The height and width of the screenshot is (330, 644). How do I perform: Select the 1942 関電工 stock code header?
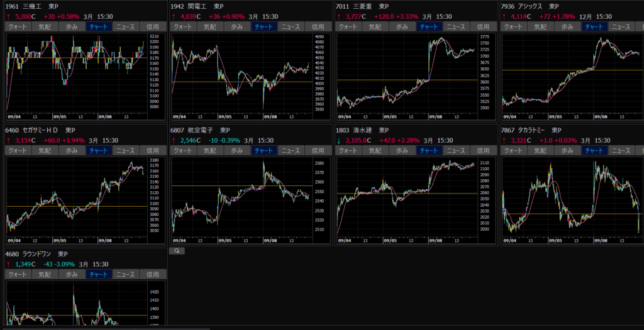click(178, 6)
